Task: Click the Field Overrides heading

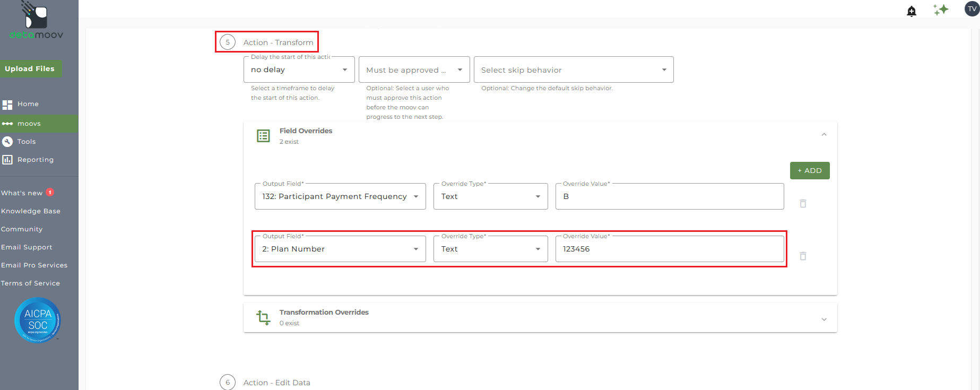Action: click(306, 131)
